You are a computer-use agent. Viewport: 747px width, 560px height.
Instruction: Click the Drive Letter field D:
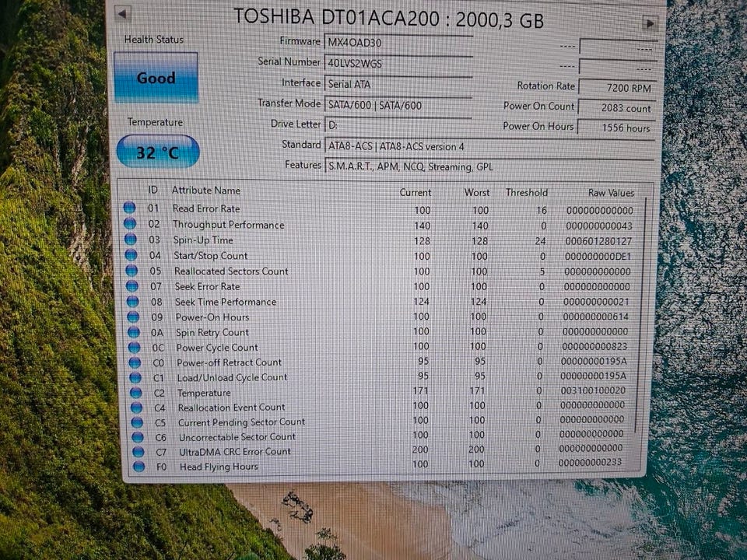[x=398, y=125]
